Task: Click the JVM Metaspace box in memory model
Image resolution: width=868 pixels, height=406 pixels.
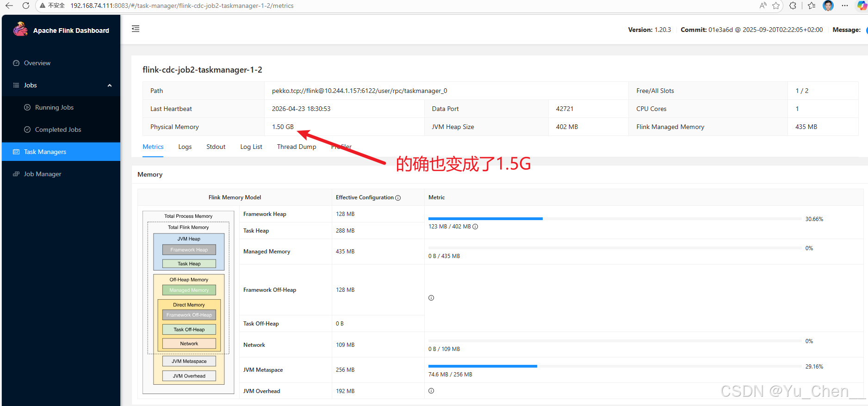Action: [189, 361]
